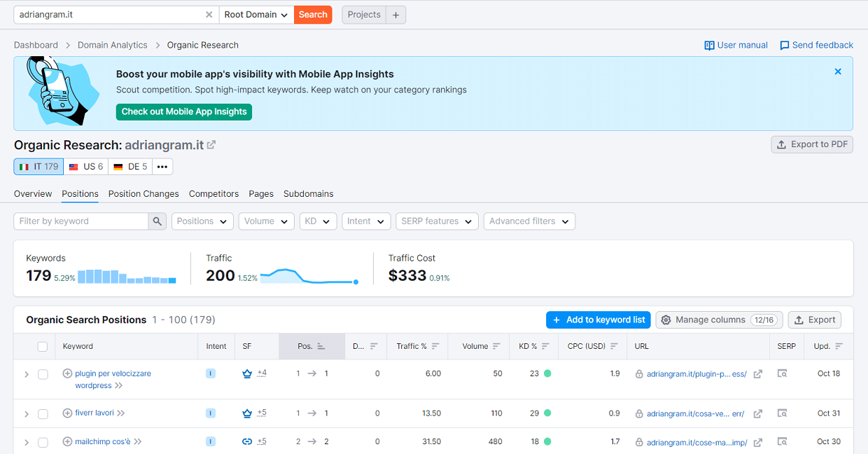Open external link icon next to adriangram.it title

click(x=211, y=145)
